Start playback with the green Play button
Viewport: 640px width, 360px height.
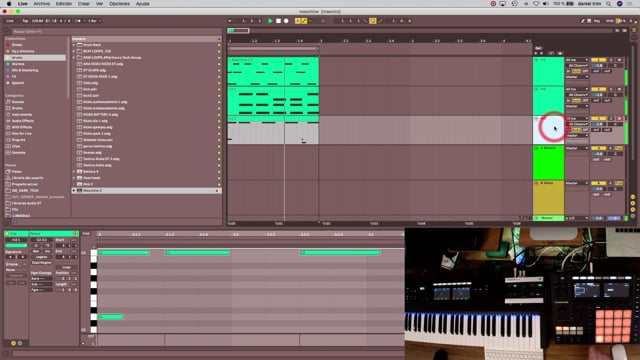point(270,21)
